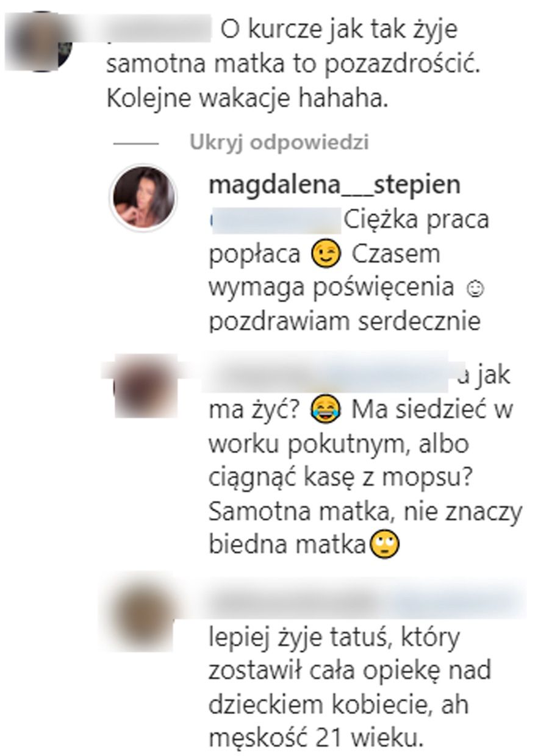The height and width of the screenshot is (756, 549).
Task: Click the winking face emoji
Action: click(325, 255)
